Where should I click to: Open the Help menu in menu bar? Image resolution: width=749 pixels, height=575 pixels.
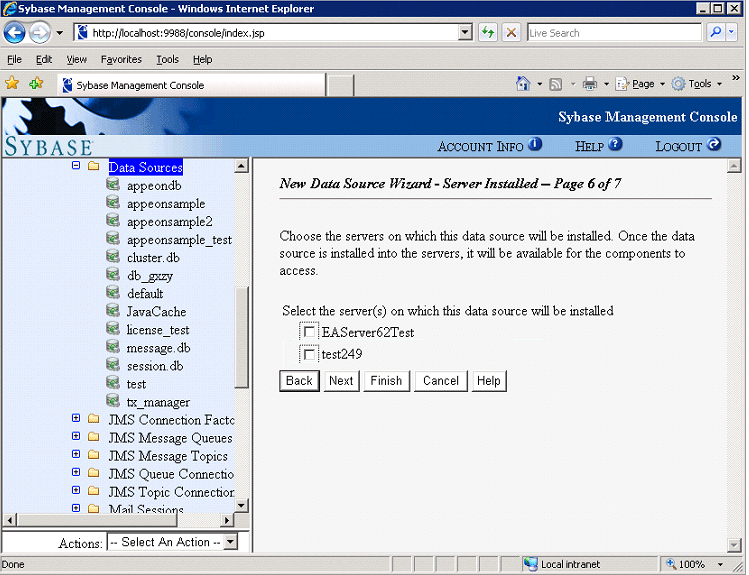pos(203,59)
